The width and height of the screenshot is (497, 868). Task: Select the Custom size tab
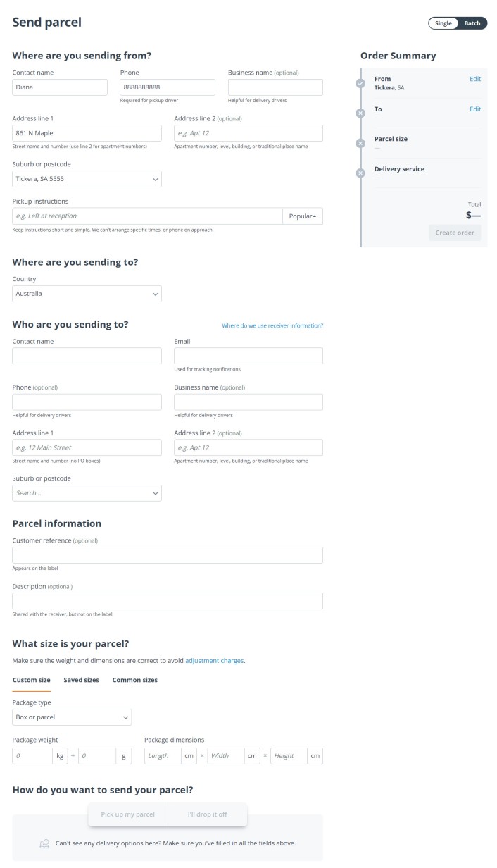pos(30,680)
